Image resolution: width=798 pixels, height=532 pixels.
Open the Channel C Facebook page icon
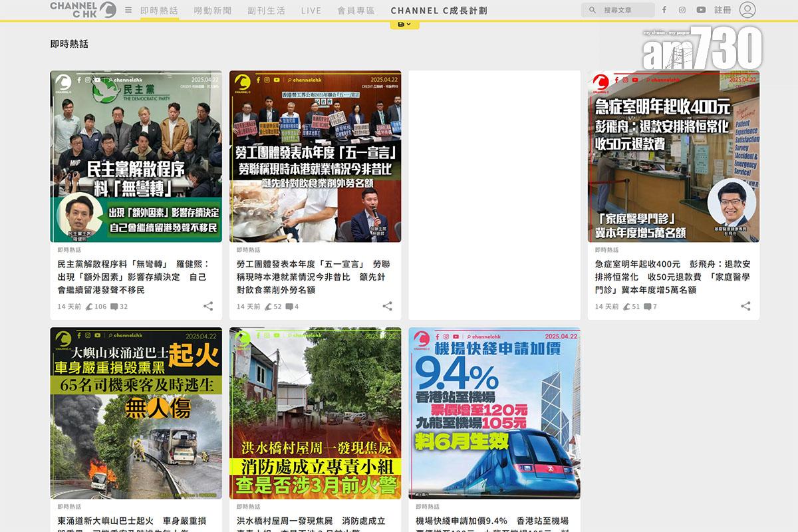coord(664,9)
